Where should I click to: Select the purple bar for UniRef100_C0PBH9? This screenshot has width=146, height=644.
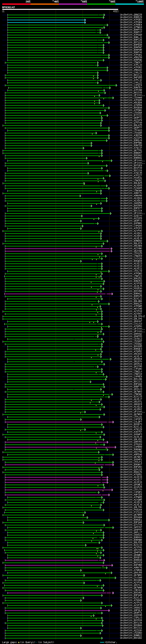pyautogui.click(x=60, y=447)
